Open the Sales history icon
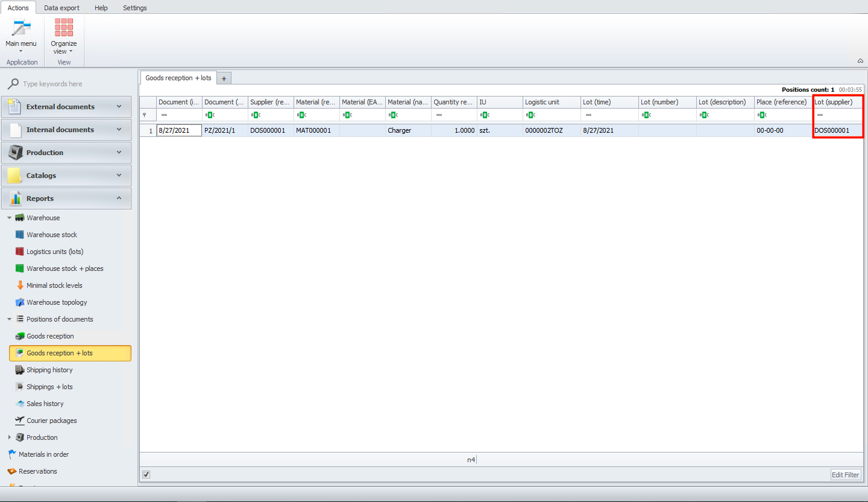868x502 pixels. point(20,404)
